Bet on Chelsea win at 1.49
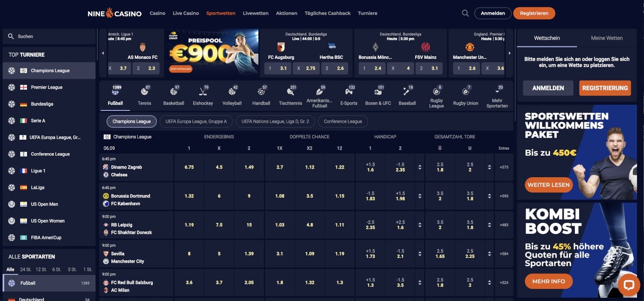 [x=249, y=167]
